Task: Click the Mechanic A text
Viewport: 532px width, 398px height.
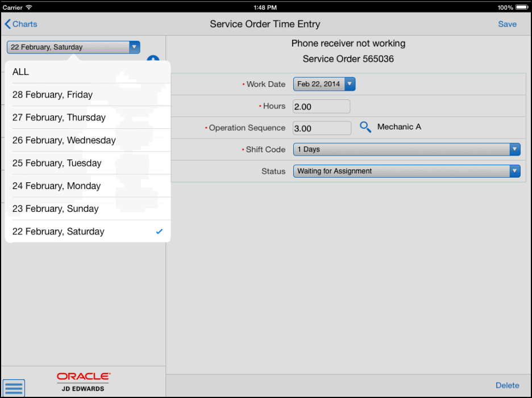Action: [399, 127]
